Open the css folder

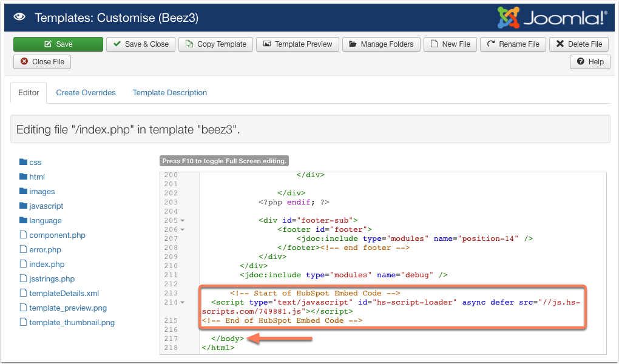coord(35,162)
